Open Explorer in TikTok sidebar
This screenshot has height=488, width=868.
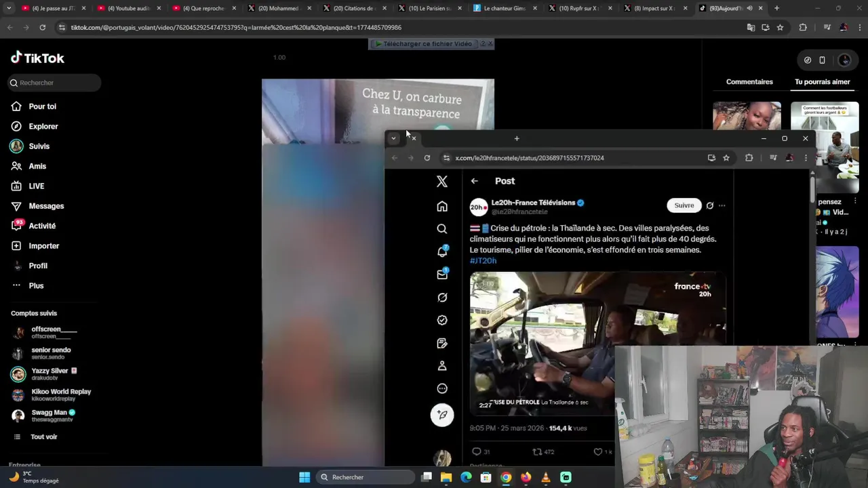(43, 126)
